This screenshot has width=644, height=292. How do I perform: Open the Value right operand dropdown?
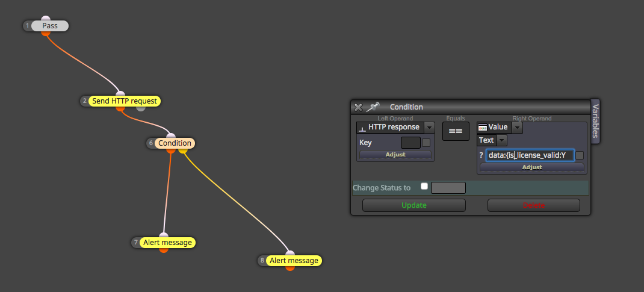(518, 127)
